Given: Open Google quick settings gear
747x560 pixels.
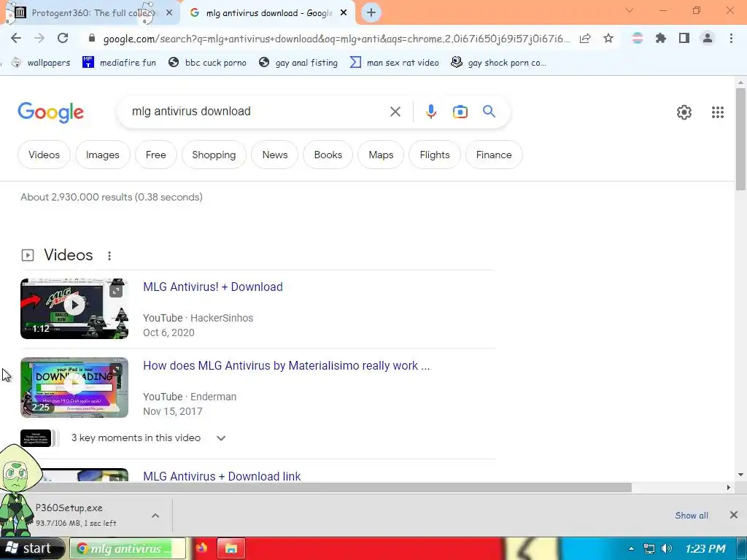Looking at the screenshot, I should 684,112.
